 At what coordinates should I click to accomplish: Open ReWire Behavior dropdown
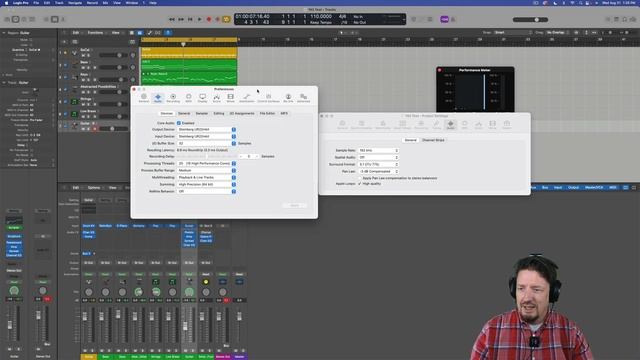click(x=207, y=191)
